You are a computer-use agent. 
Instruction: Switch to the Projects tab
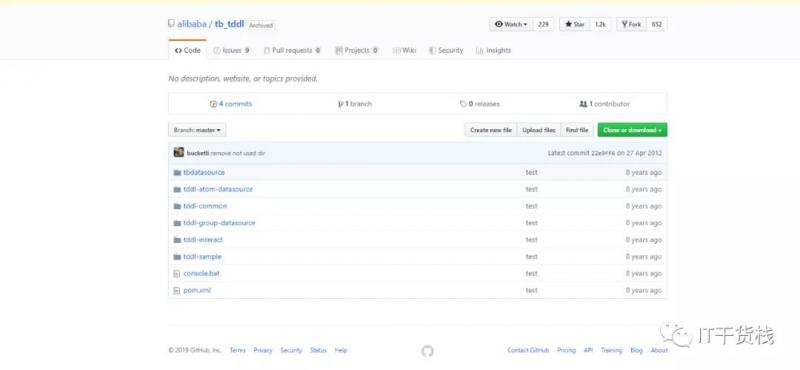(x=357, y=51)
